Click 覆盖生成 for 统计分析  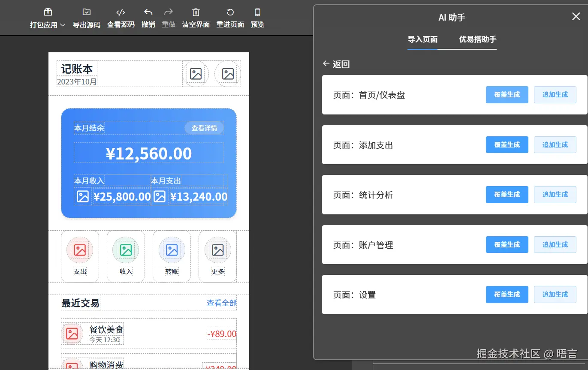point(507,195)
